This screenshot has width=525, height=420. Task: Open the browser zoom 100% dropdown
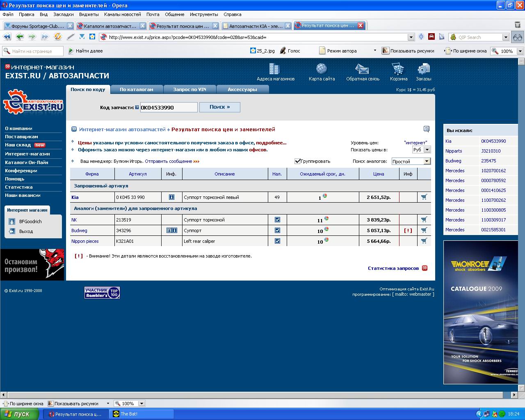(520, 51)
